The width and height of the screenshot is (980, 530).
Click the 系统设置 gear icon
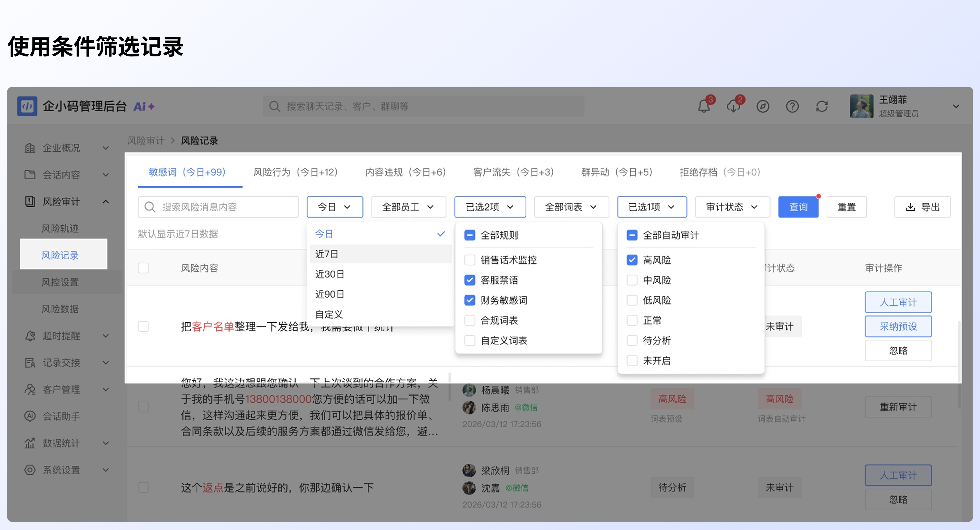30,470
